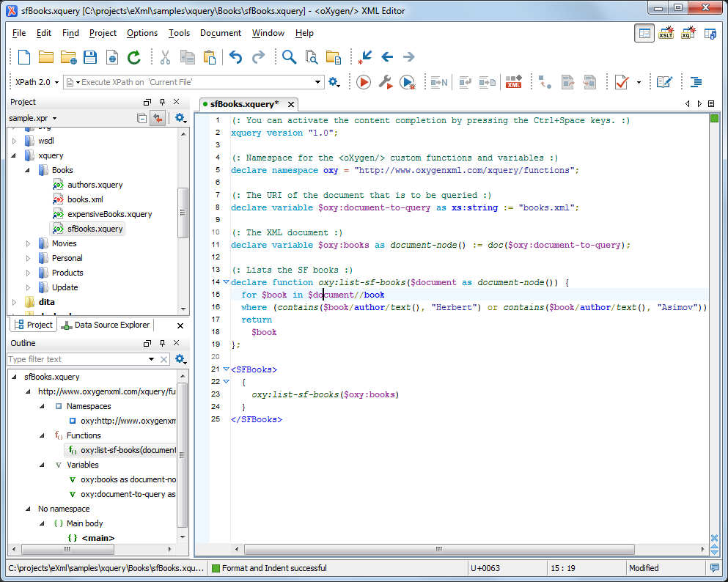Cut selection with scissors icon
The image size is (728, 582).
(x=165, y=57)
